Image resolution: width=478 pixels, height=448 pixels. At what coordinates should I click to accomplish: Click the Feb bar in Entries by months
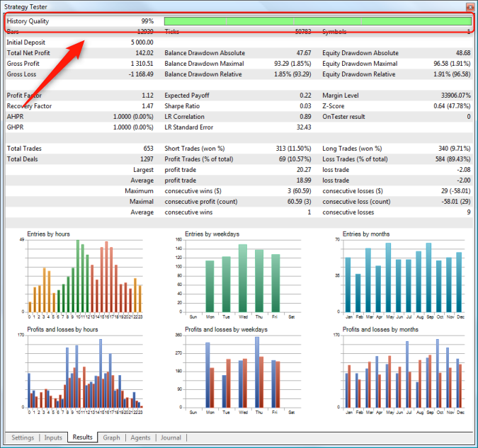358,293
